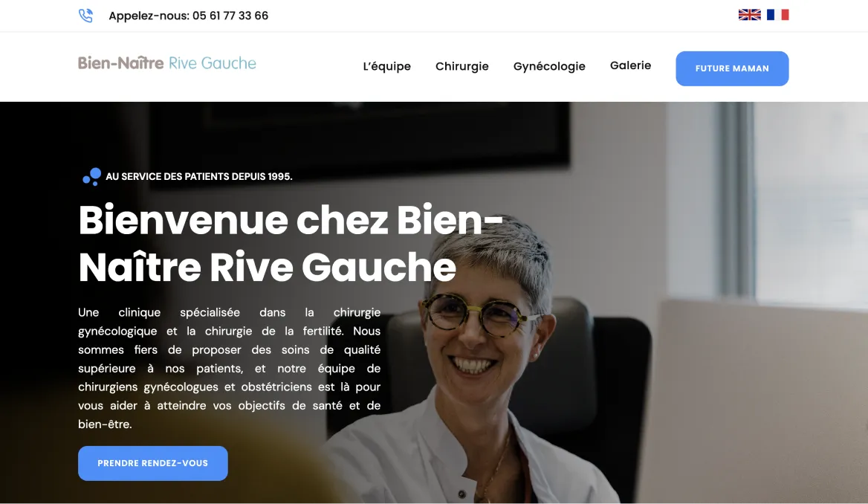Call the number 05 61 77 33 66
The width and height of the screenshot is (868, 504).
(230, 16)
